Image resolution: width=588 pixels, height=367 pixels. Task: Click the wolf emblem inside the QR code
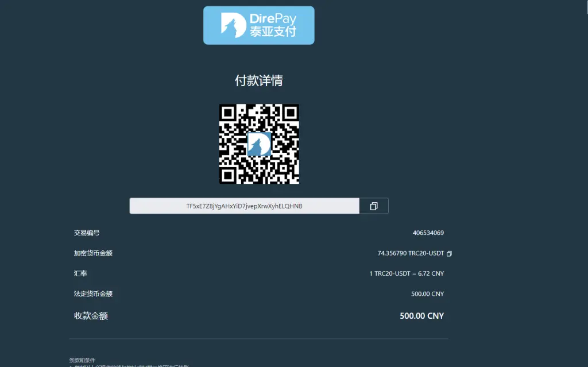pos(259,144)
